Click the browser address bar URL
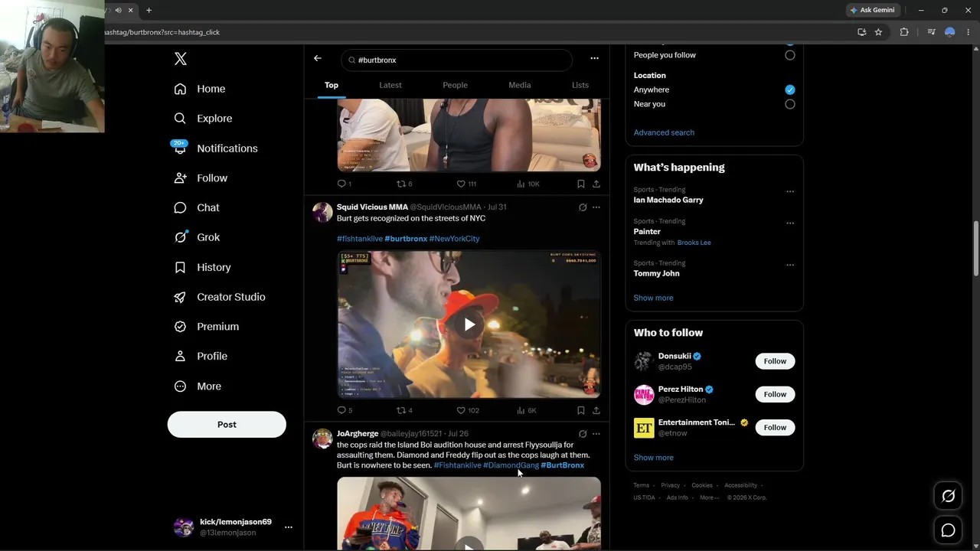 click(x=162, y=32)
